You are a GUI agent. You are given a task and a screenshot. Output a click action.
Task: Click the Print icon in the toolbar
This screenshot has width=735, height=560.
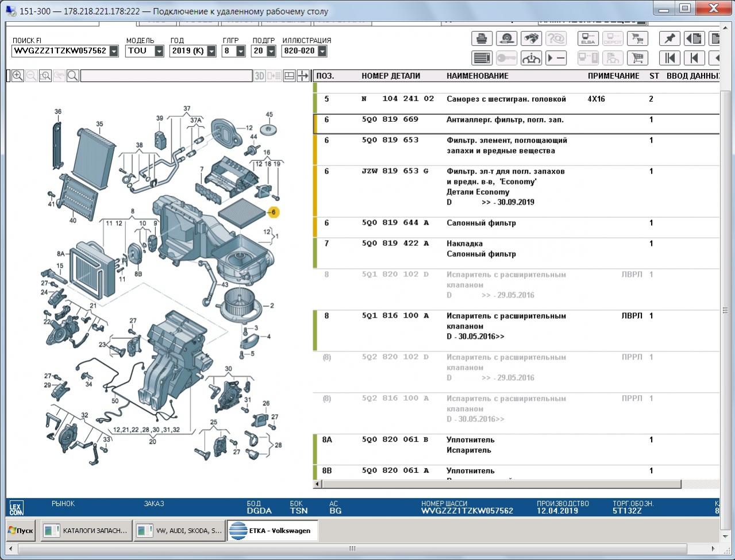[x=482, y=38]
